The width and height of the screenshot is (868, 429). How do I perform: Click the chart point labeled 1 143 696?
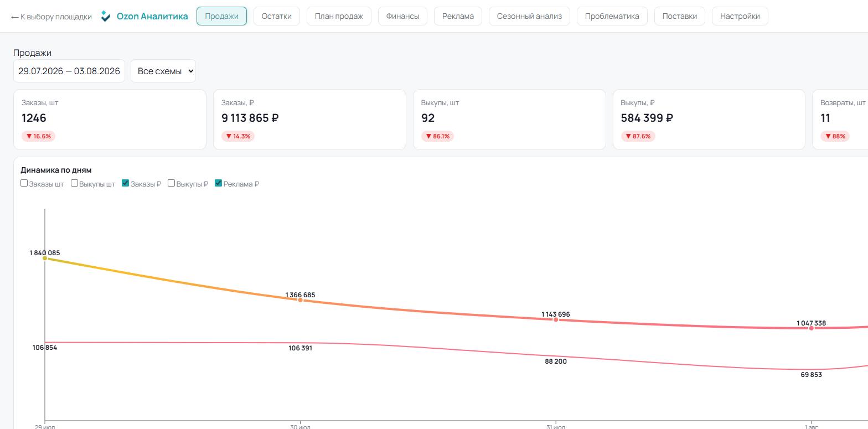pos(556,319)
